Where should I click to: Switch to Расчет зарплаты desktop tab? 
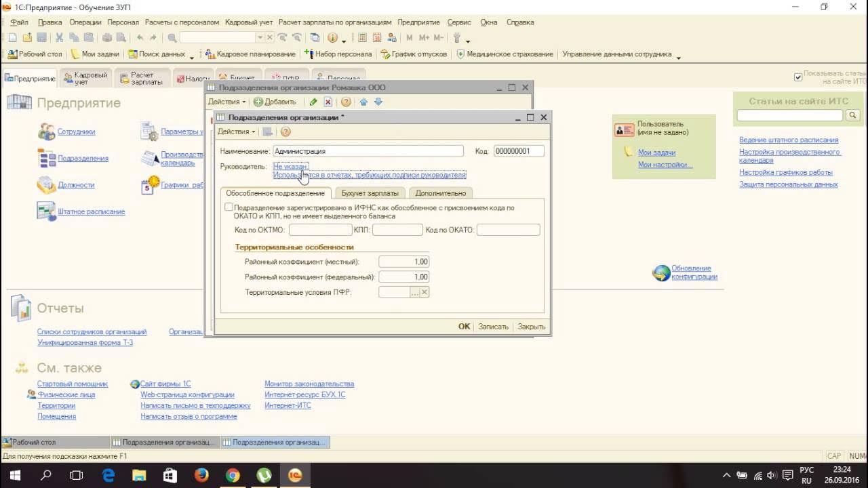coord(141,79)
